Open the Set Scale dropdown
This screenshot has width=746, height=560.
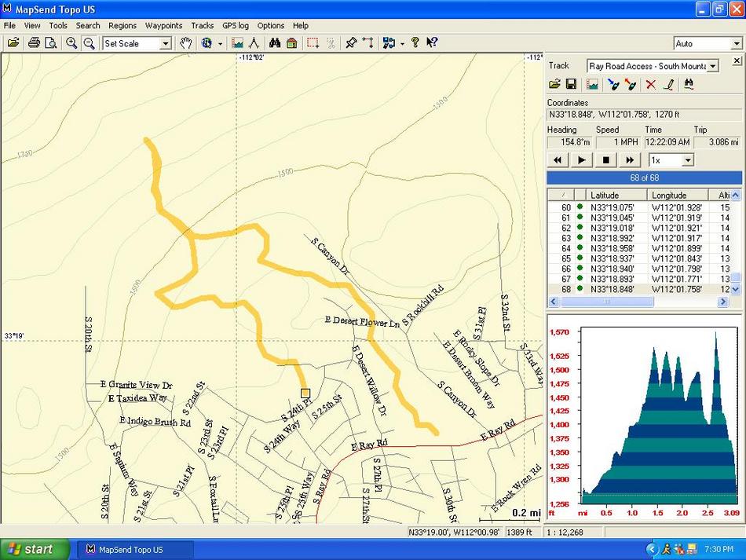click(x=165, y=43)
